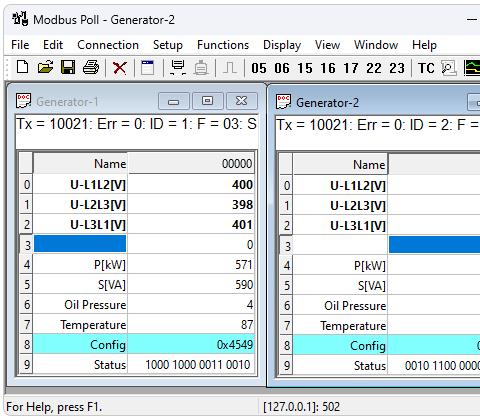Open the Help menu
Screen dimensions: 480x420
tap(424, 45)
